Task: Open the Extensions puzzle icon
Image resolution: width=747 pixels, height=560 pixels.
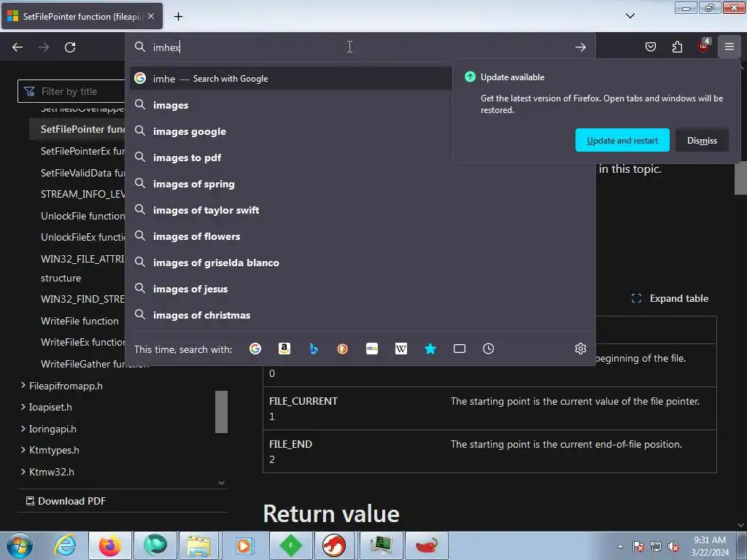Action: tap(677, 47)
